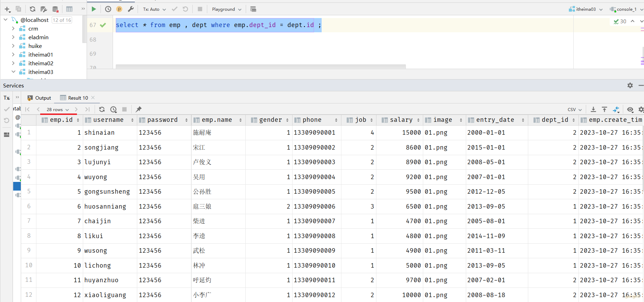This screenshot has width=644, height=302.
Task: Collapse the @localhost data source node
Action: [x=5, y=20]
